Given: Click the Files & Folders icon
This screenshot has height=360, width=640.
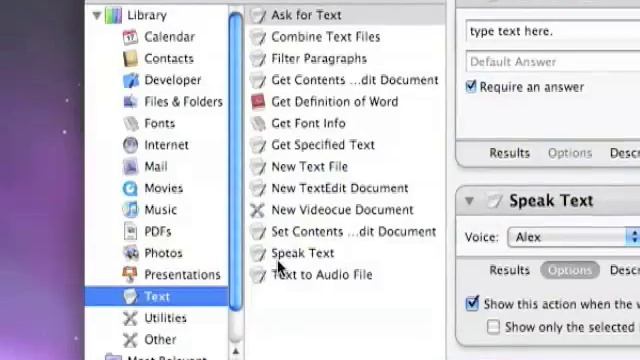Looking at the screenshot, I should [x=130, y=102].
